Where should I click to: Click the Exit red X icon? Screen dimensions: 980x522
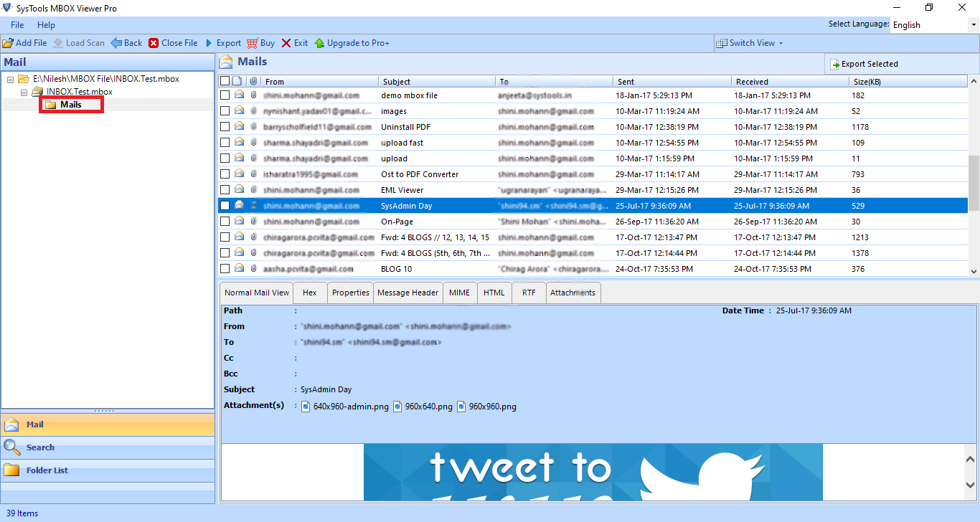286,43
